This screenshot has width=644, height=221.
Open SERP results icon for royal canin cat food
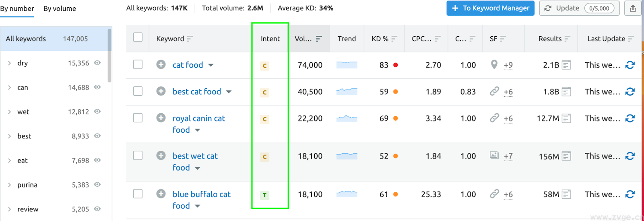(x=566, y=119)
